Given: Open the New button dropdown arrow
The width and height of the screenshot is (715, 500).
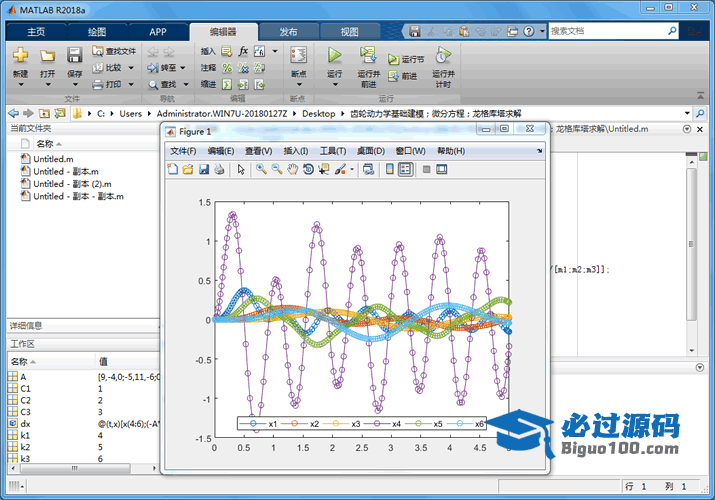Looking at the screenshot, I should (x=21, y=84).
